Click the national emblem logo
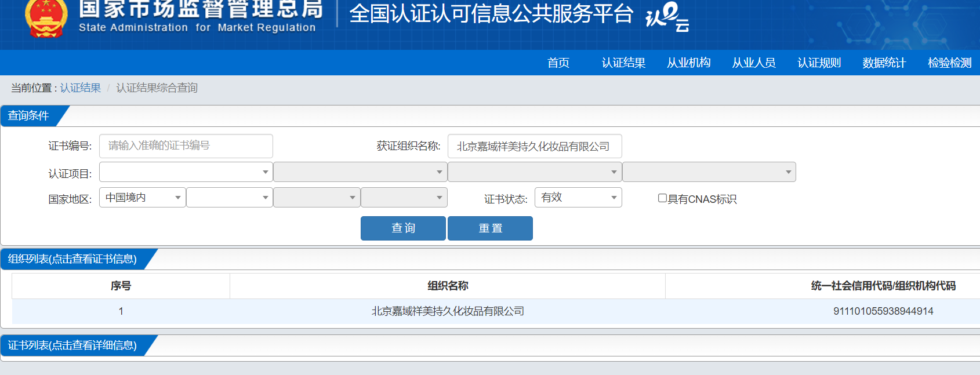This screenshot has height=375, width=980. tap(46, 19)
